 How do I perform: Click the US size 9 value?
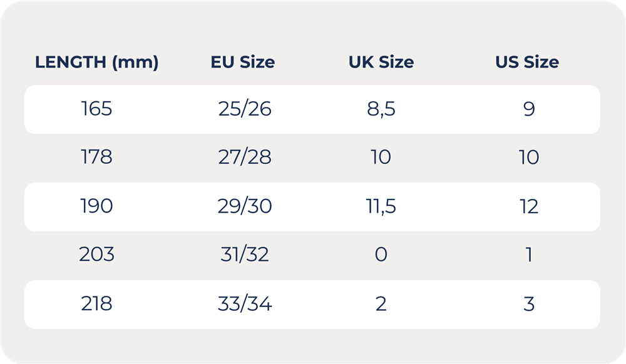pyautogui.click(x=529, y=109)
